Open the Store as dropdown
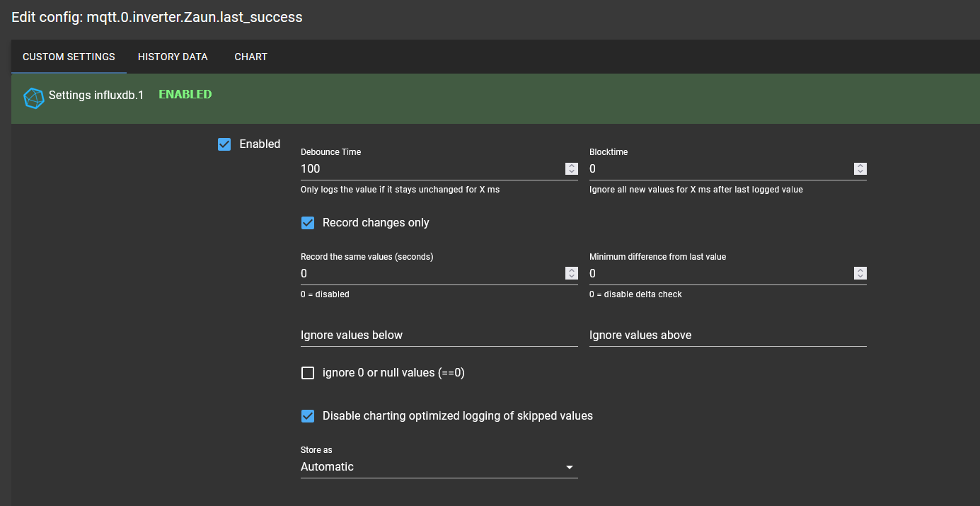 pyautogui.click(x=439, y=467)
